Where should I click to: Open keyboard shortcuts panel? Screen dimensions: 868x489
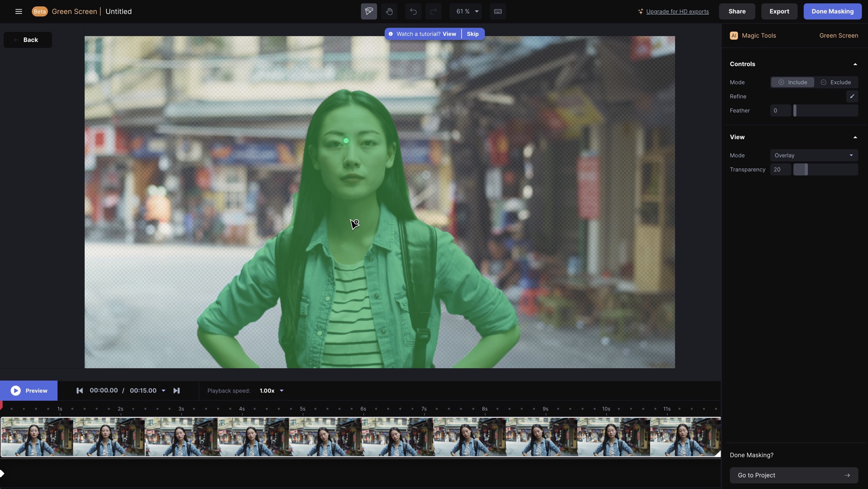click(498, 11)
